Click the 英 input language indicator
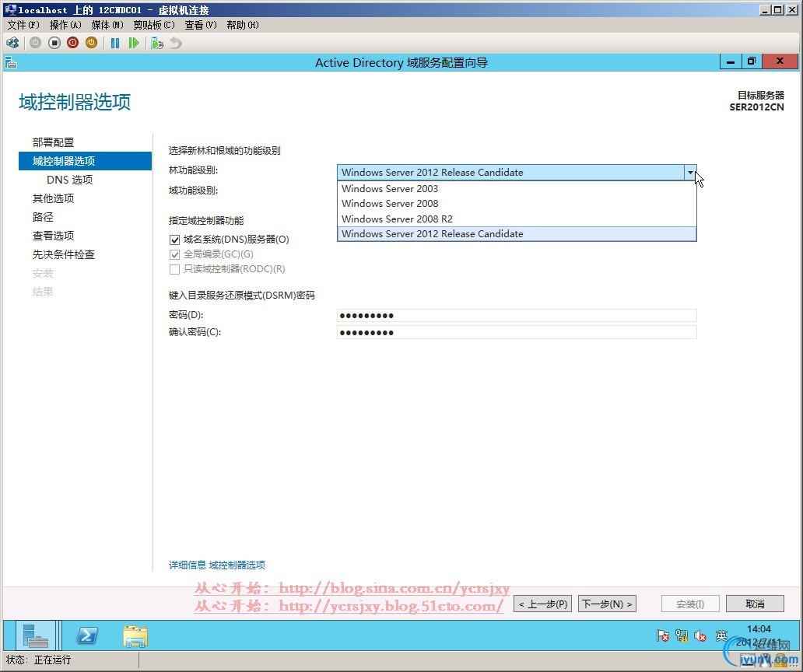The height and width of the screenshot is (672, 803). 721,635
